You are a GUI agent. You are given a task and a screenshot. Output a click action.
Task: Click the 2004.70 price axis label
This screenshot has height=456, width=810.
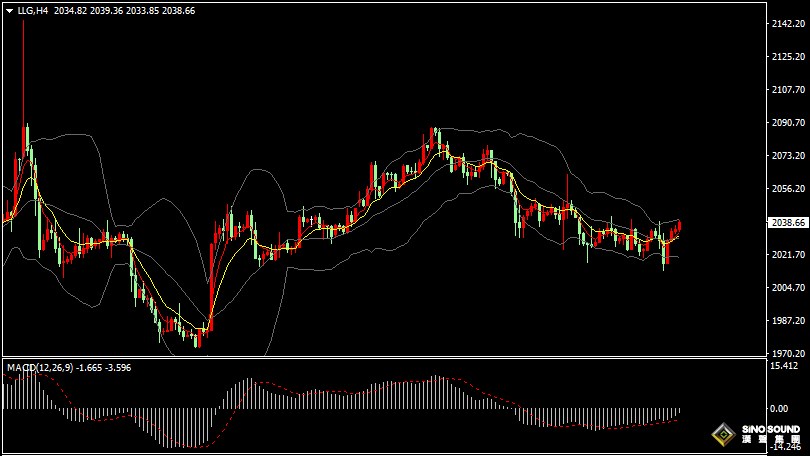[786, 288]
